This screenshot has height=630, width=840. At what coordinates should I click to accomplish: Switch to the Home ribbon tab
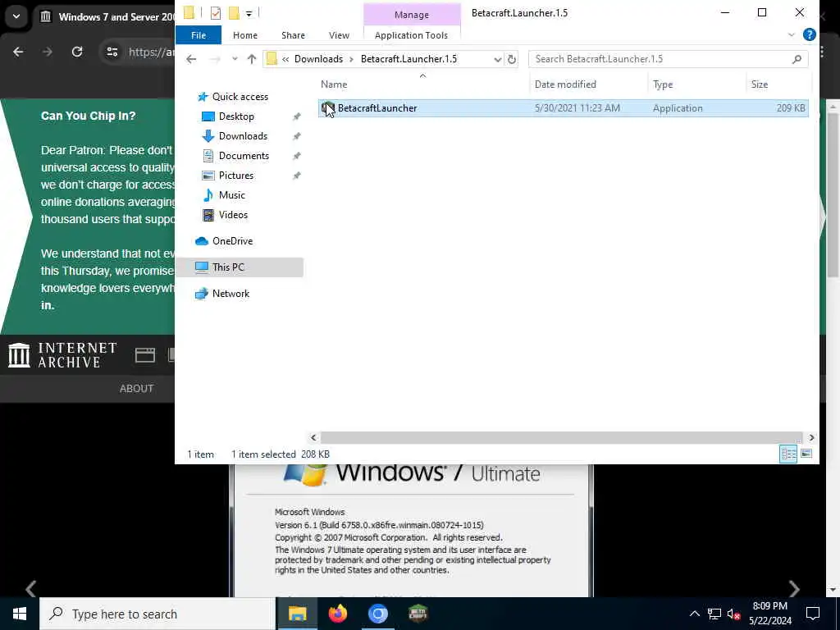[244, 35]
